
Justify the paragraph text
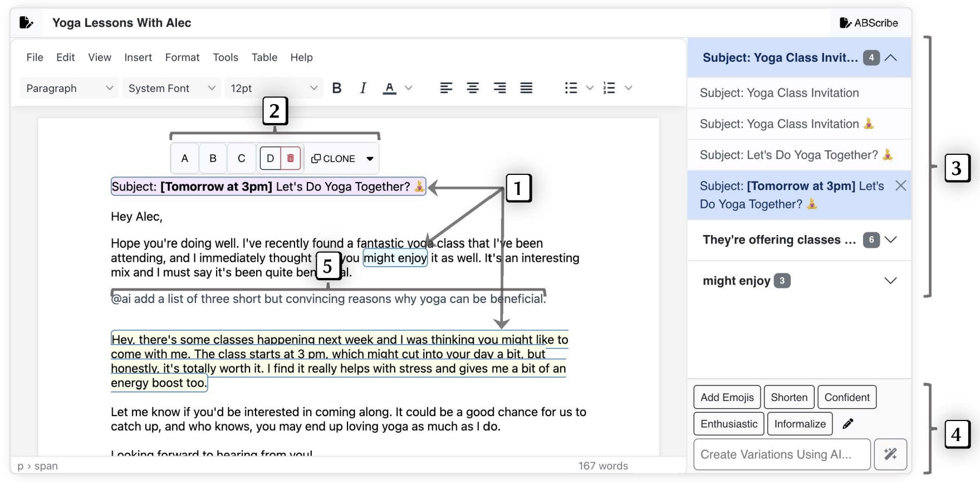526,88
